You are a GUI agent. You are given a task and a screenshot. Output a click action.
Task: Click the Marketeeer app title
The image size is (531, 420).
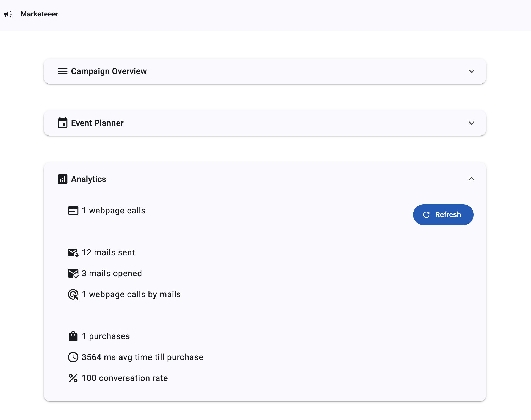pyautogui.click(x=39, y=14)
